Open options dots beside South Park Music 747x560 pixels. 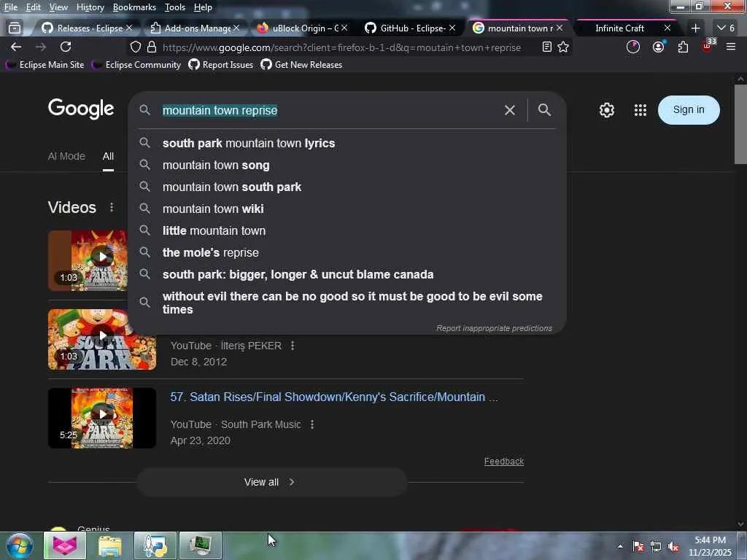[312, 424]
